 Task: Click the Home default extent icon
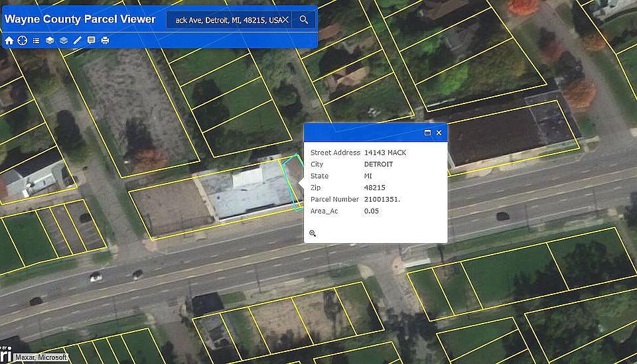tap(9, 40)
